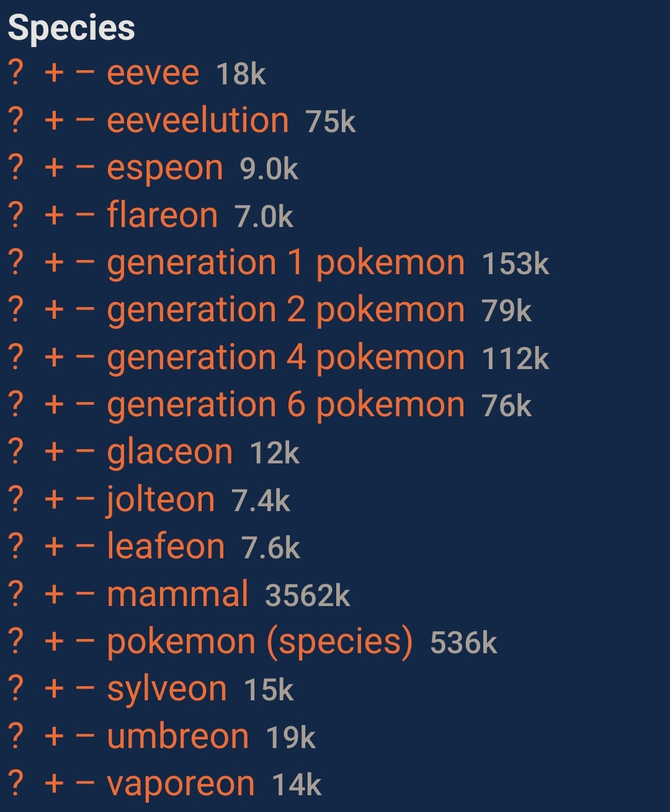670x812 pixels.
Task: Select the generation 4 pokemon tag
Action: coord(285,358)
